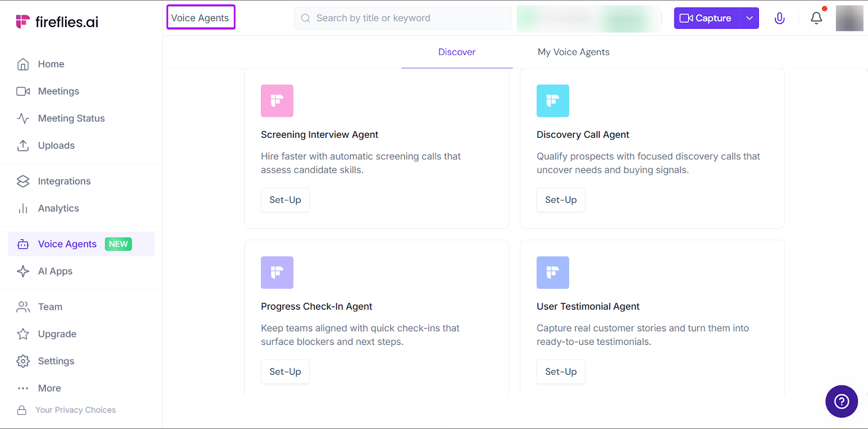Click the More ellipsis icon
868x429 pixels.
[x=23, y=388]
